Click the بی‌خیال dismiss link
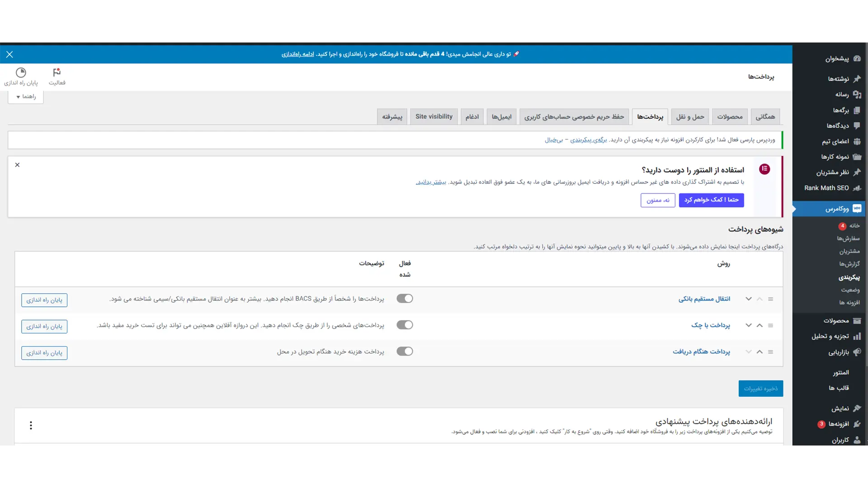 pyautogui.click(x=554, y=140)
